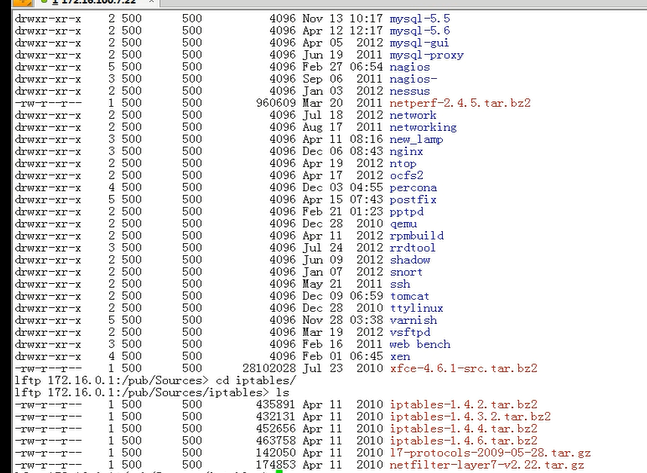Select the l7-protocols-2009-05-28.tar.gz file name
The width and height of the screenshot is (647, 473).
pyautogui.click(x=490, y=452)
